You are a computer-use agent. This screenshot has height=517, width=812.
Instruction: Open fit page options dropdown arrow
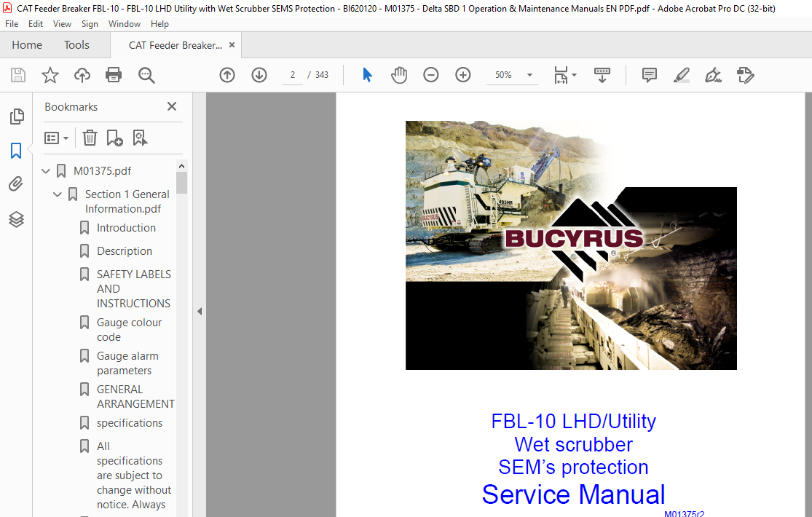(575, 75)
